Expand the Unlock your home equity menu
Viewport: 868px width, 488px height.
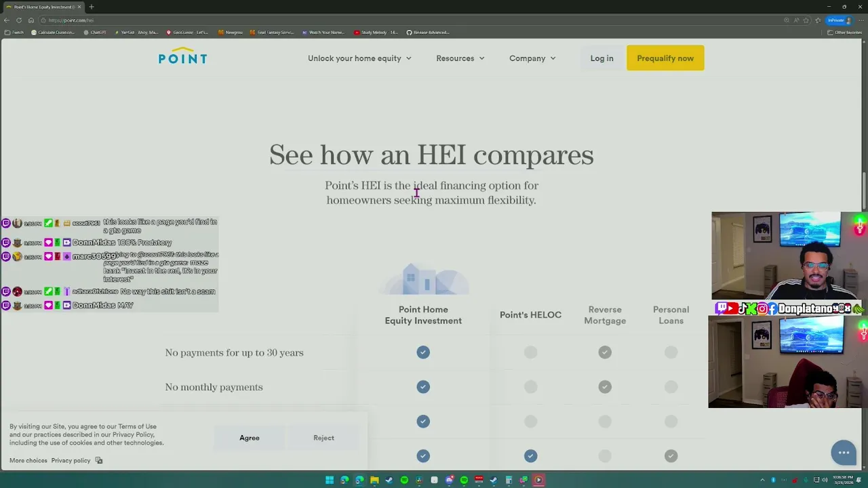click(x=359, y=58)
